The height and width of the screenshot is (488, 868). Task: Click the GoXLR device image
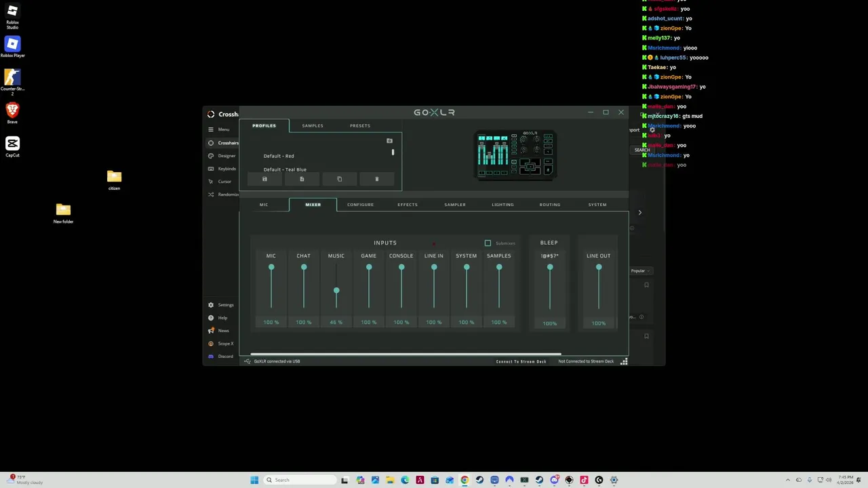(x=515, y=156)
